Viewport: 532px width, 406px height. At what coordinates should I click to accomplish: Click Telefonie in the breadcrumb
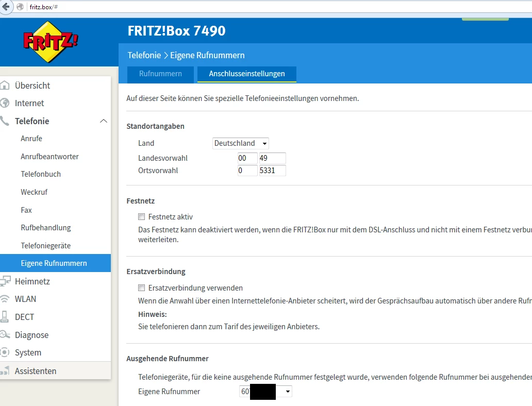tap(144, 55)
